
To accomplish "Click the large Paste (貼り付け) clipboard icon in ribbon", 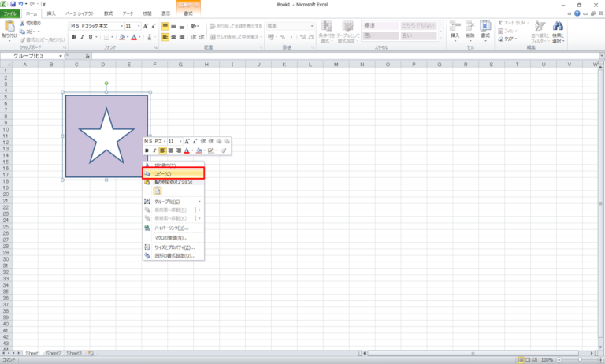I will [x=9, y=27].
